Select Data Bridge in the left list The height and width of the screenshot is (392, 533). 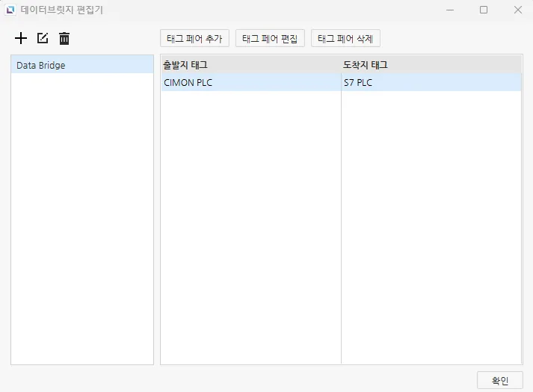[82, 65]
